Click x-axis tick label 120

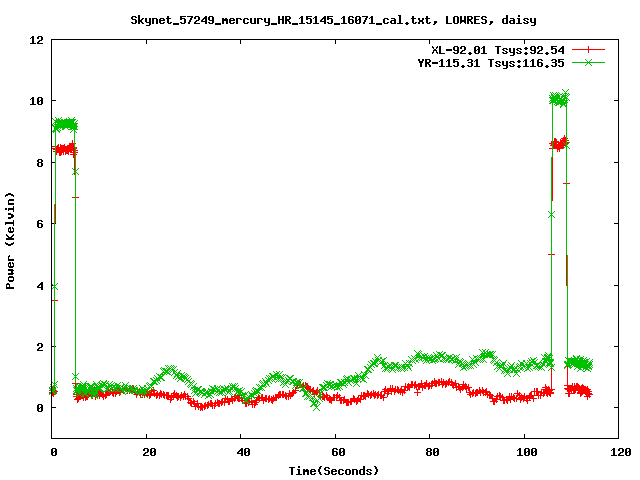(621, 452)
